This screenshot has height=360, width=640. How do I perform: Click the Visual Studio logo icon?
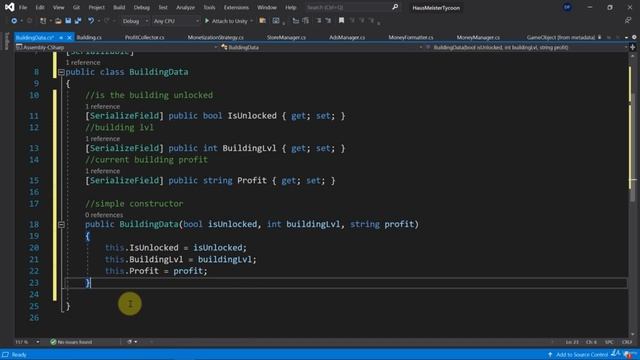click(9, 7)
